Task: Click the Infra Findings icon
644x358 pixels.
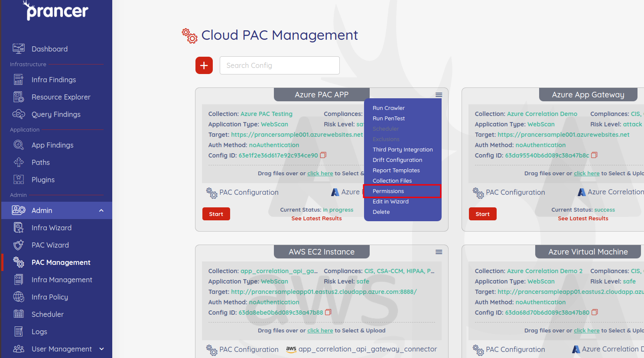Action: (19, 80)
